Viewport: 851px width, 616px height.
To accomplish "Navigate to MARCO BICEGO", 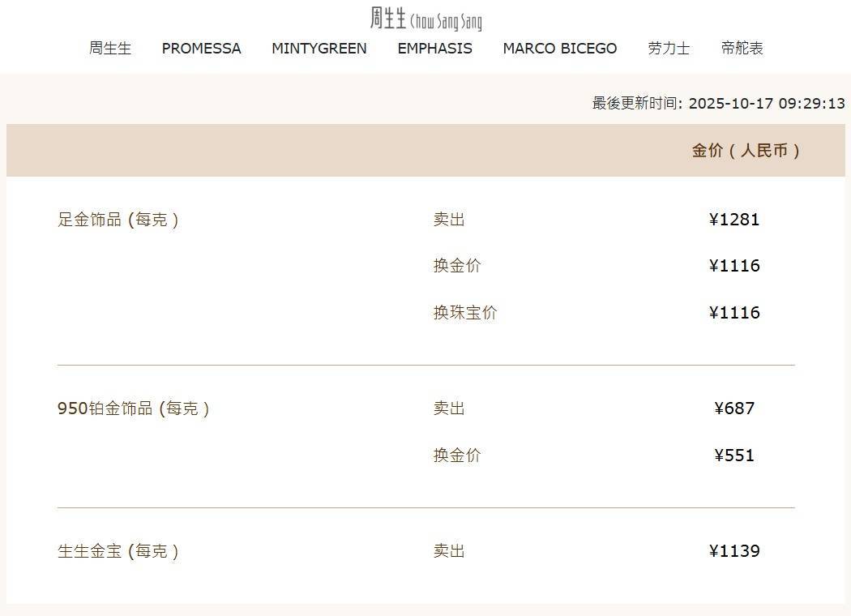I will (x=559, y=48).
